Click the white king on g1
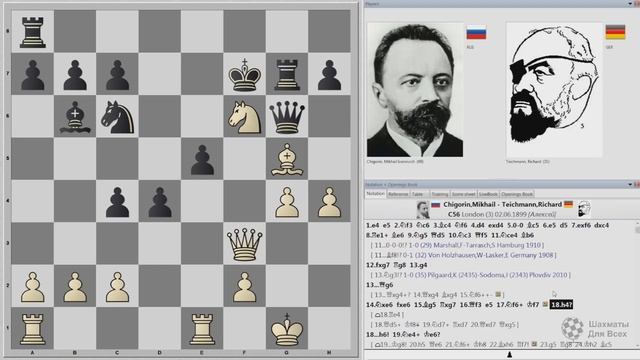This screenshot has height=360, width=640. pos(287,329)
